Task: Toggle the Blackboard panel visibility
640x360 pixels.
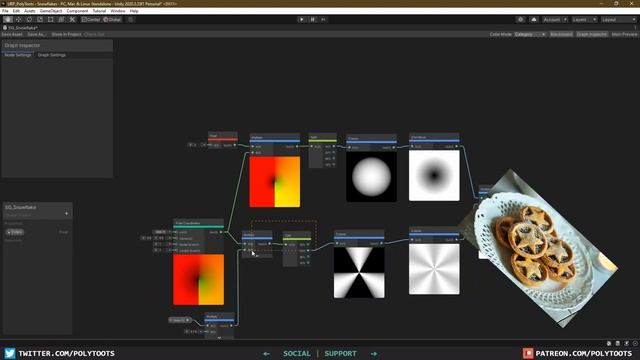Action: 561,34
